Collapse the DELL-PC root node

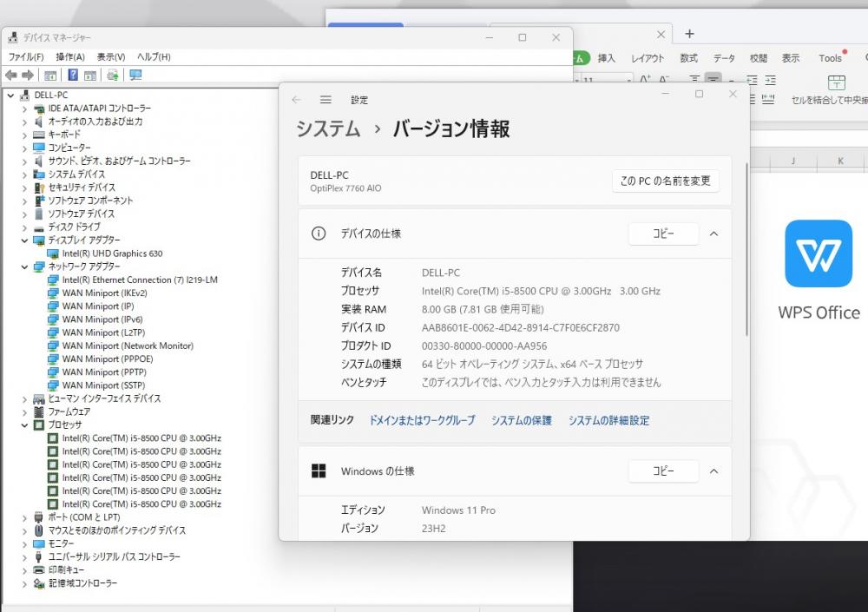pos(10,95)
